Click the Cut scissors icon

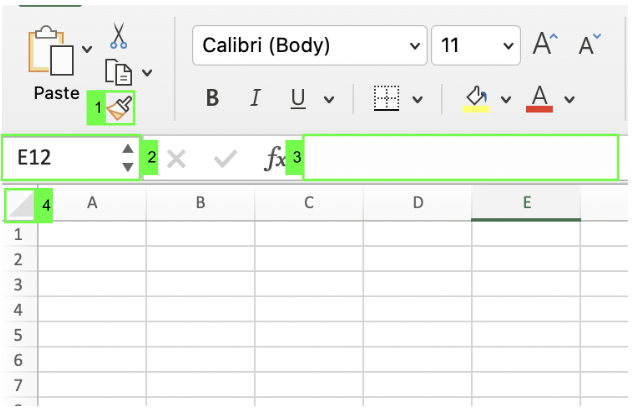point(118,35)
